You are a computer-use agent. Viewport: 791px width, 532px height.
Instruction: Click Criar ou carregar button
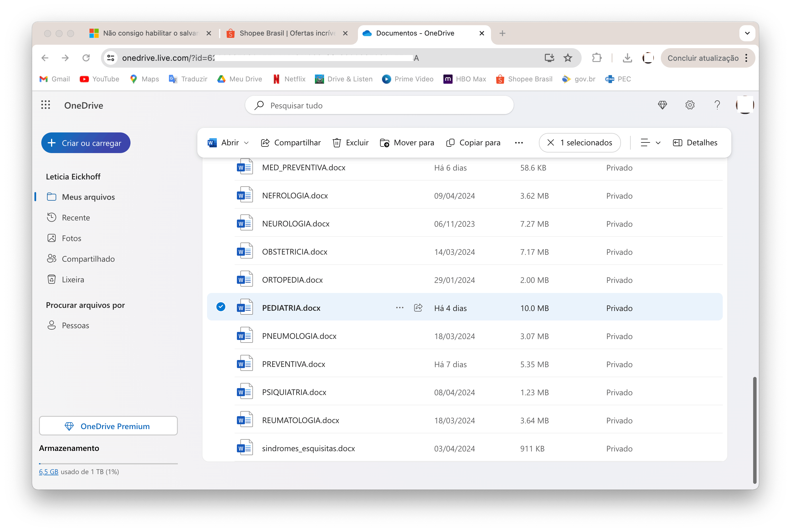pyautogui.click(x=86, y=143)
